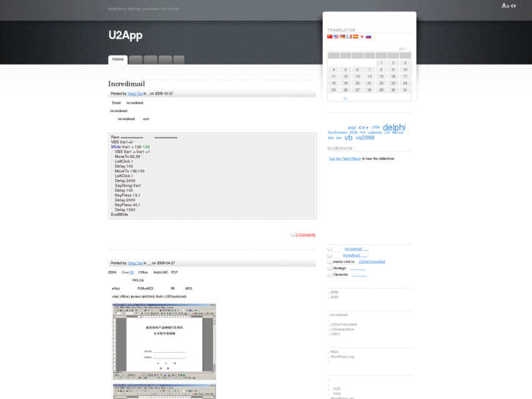The height and width of the screenshot is (399, 532).
Task: Click the asp tag
Action: click(352, 127)
